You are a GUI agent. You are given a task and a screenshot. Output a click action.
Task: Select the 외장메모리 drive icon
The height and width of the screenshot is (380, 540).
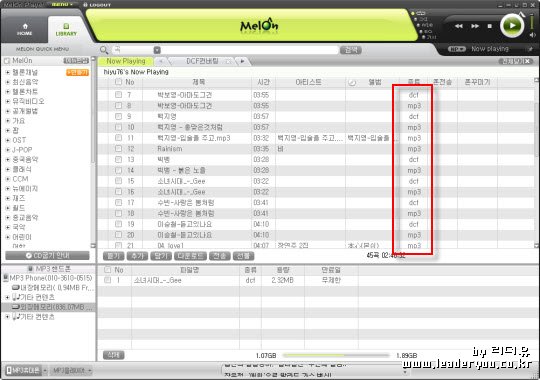[15, 307]
